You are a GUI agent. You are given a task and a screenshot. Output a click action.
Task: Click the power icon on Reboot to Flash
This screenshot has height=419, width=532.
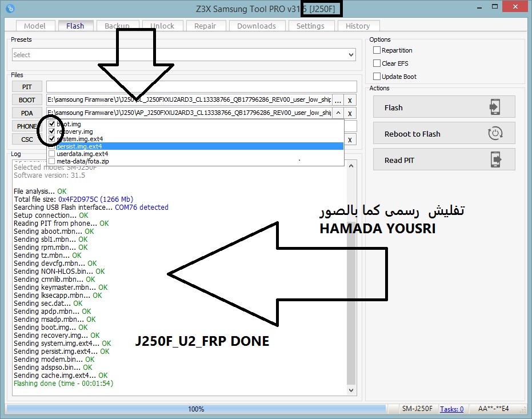click(495, 133)
